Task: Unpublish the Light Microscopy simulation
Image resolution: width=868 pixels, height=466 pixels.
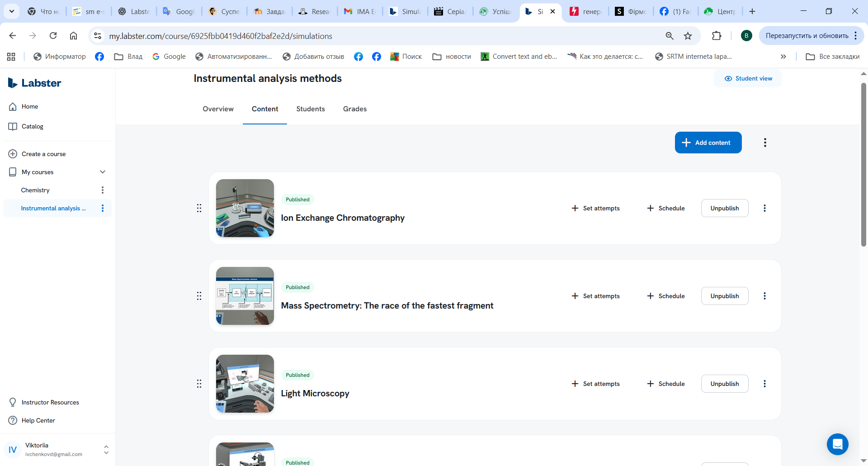Action: (x=724, y=384)
